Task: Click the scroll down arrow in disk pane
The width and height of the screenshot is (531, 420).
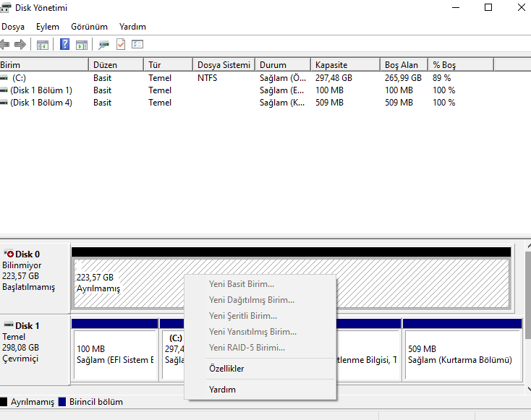Action: [528, 390]
